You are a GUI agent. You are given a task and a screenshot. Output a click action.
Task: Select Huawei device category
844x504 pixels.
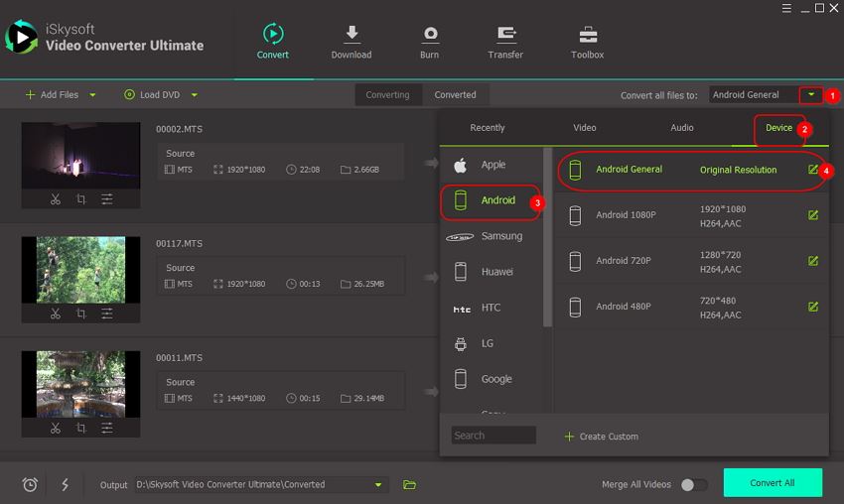[491, 272]
